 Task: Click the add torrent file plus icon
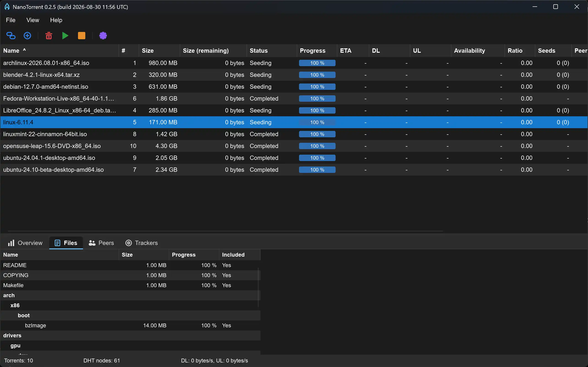tap(27, 36)
